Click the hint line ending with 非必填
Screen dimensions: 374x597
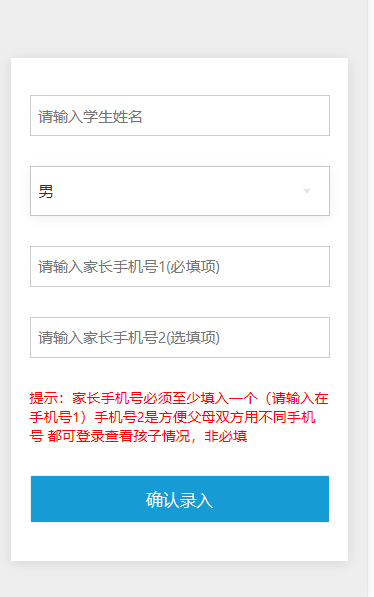[x=138, y=436]
